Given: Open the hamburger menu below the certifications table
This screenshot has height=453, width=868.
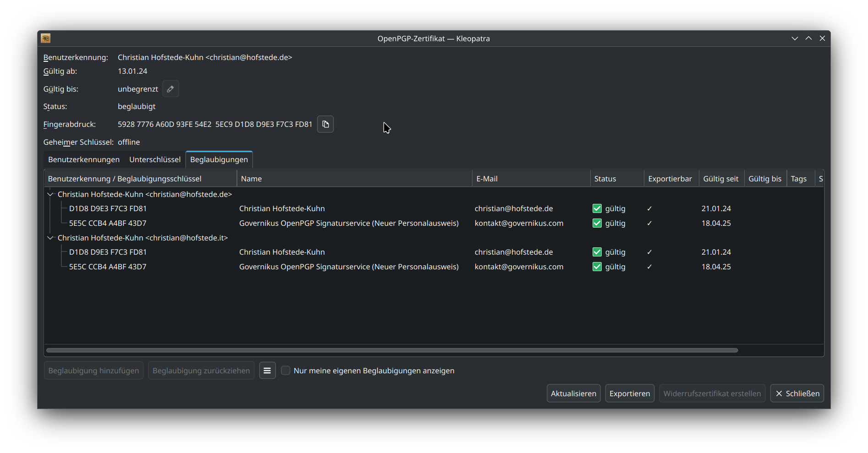Looking at the screenshot, I should pos(267,371).
